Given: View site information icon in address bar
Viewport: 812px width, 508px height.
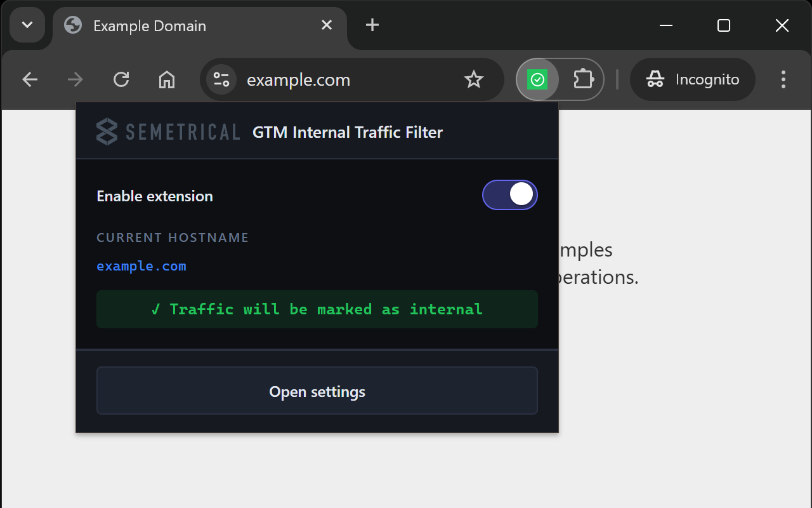Looking at the screenshot, I should click(x=221, y=79).
